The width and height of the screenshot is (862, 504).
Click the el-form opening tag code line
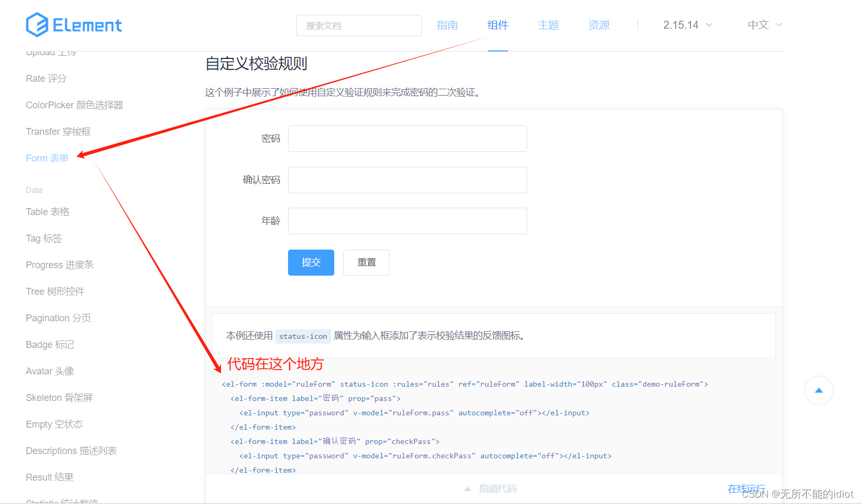pyautogui.click(x=465, y=384)
